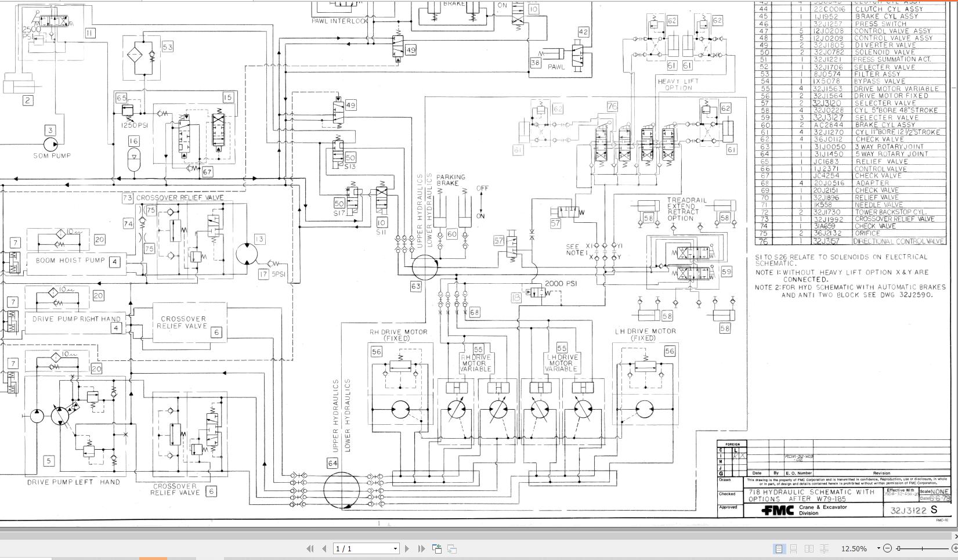The image size is (958, 560).
Task: Click the zoom slider handle
Action: [x=898, y=548]
